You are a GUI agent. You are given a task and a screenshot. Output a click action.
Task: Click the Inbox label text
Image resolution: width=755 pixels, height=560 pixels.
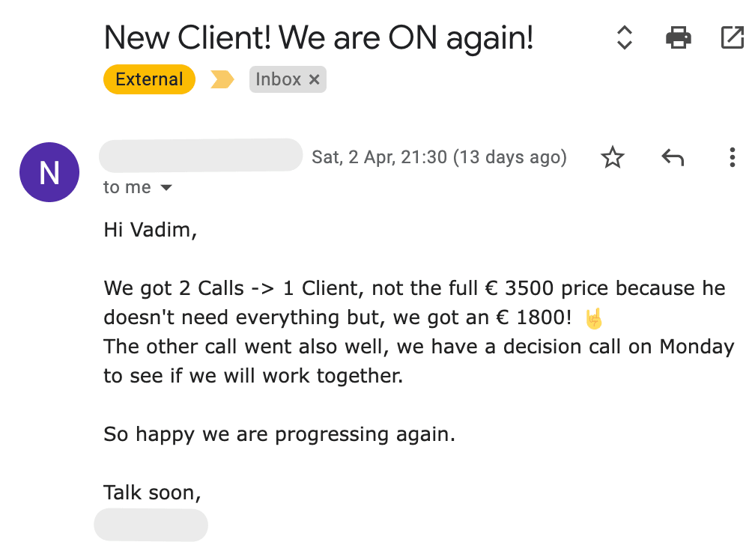click(278, 79)
